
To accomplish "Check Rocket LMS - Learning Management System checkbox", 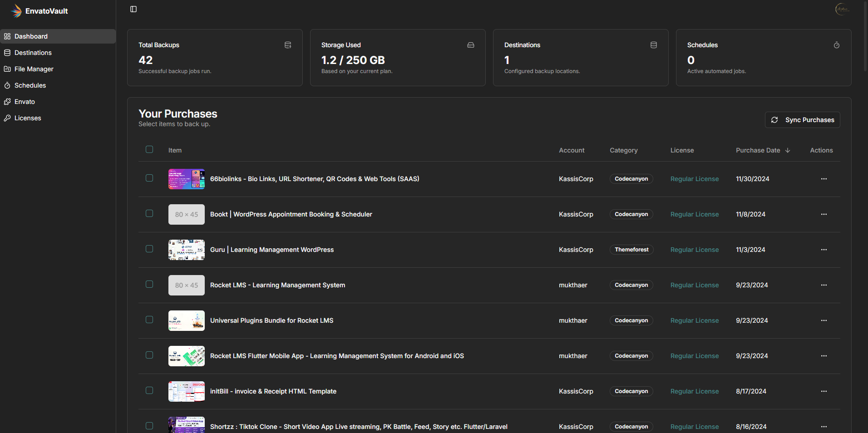I will pyautogui.click(x=149, y=284).
